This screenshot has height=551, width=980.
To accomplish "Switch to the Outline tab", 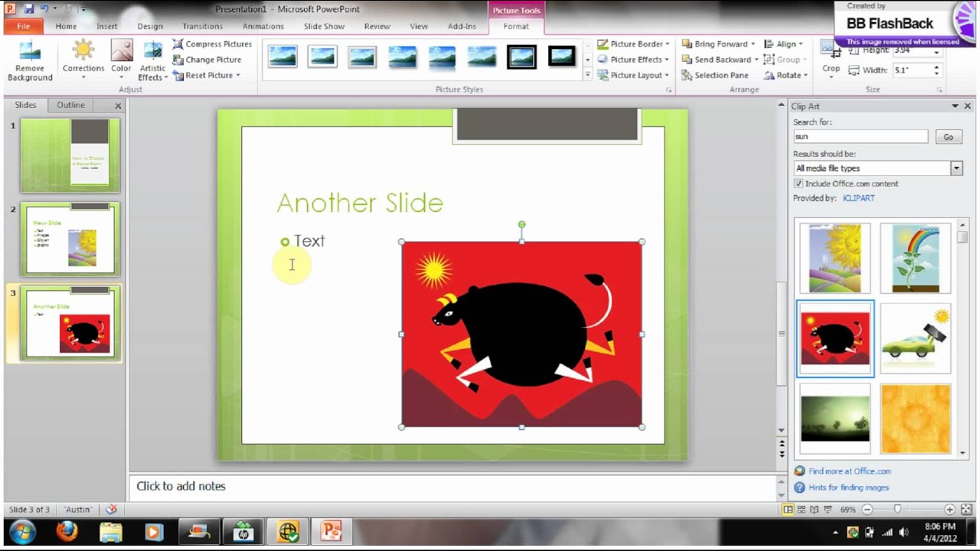I will point(70,105).
